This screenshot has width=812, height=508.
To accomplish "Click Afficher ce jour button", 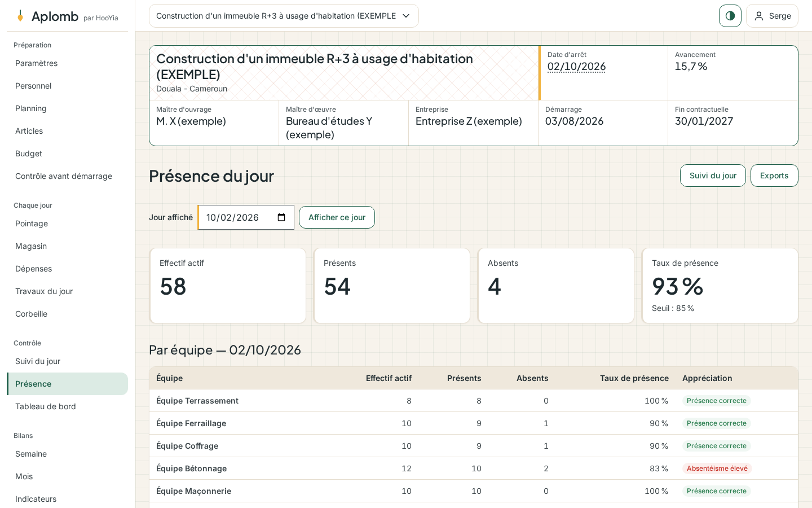I will point(337,217).
